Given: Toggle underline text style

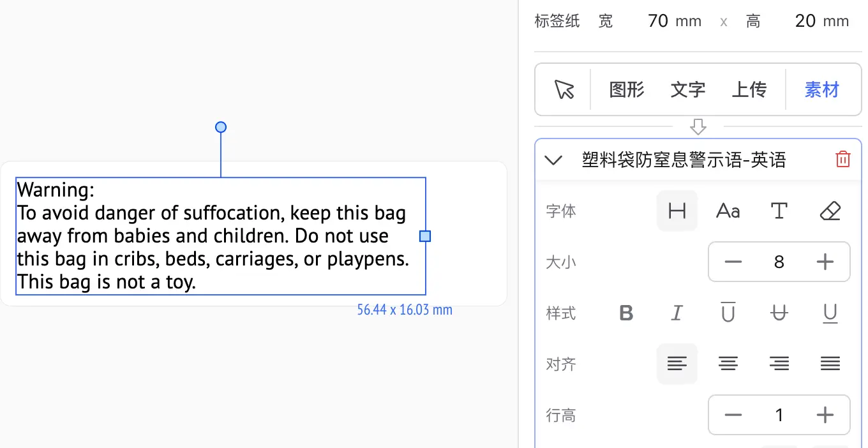Looking at the screenshot, I should pos(830,313).
